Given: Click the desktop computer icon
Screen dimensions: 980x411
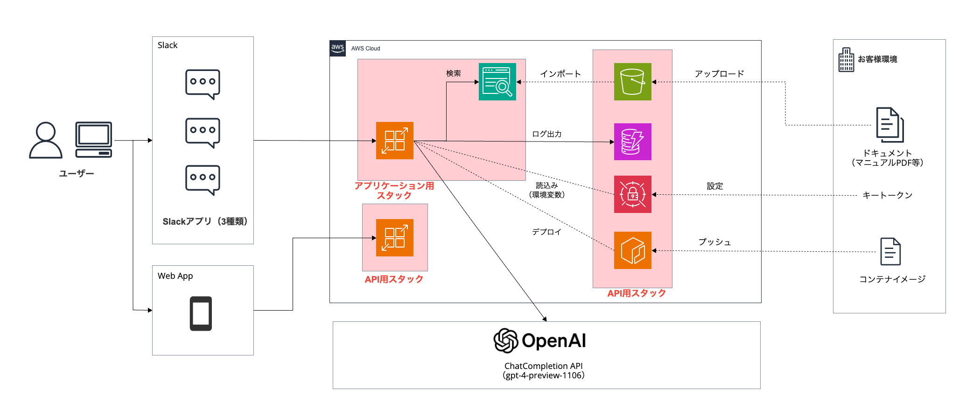Looking at the screenshot, I should pyautogui.click(x=94, y=140).
